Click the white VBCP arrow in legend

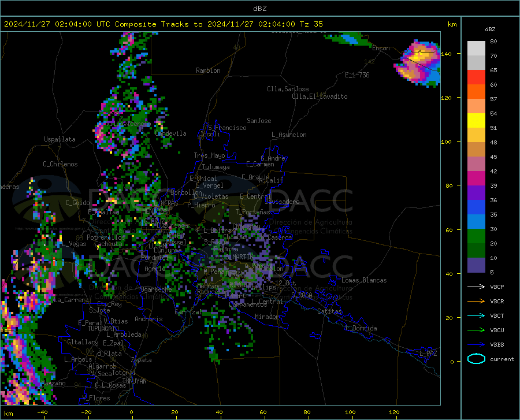476,287
